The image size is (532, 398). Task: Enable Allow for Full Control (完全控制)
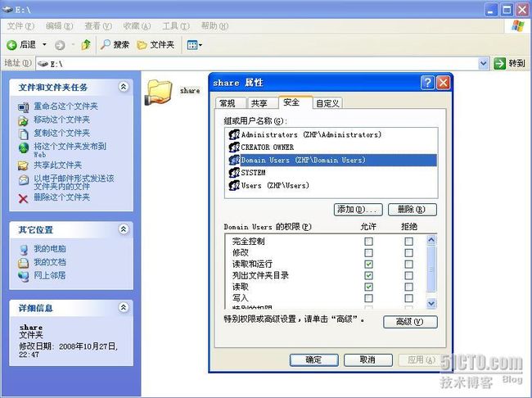pyautogui.click(x=368, y=242)
